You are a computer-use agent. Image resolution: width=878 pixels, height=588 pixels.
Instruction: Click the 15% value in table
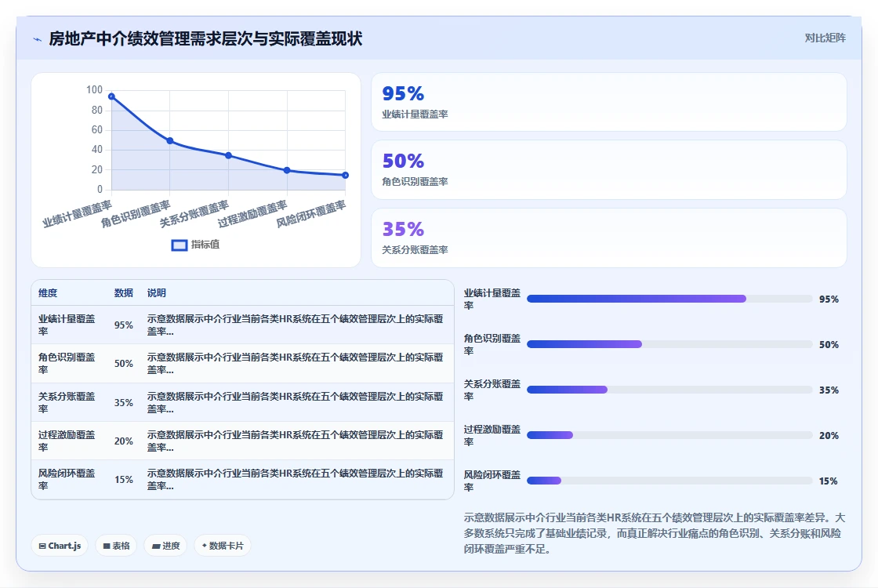(x=124, y=480)
